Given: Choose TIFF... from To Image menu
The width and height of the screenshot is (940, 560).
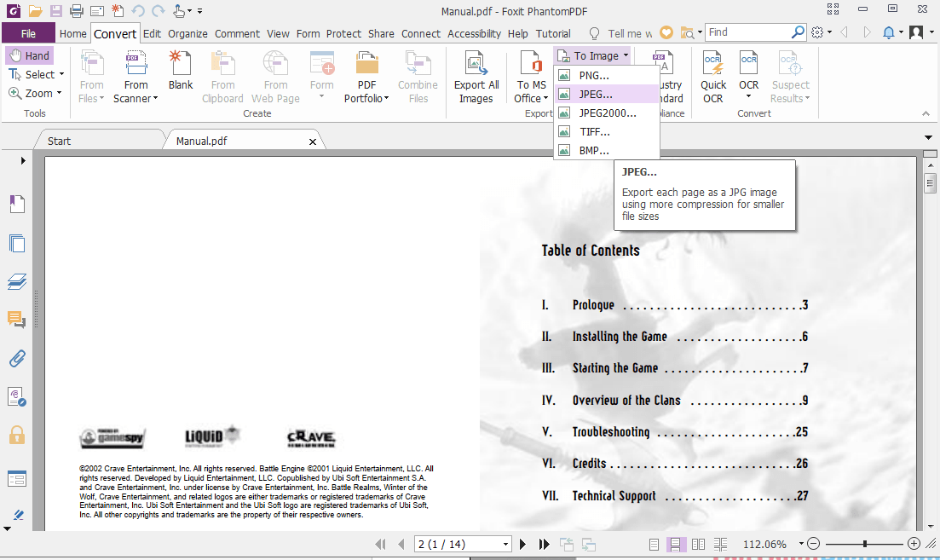Looking at the screenshot, I should pyautogui.click(x=594, y=132).
